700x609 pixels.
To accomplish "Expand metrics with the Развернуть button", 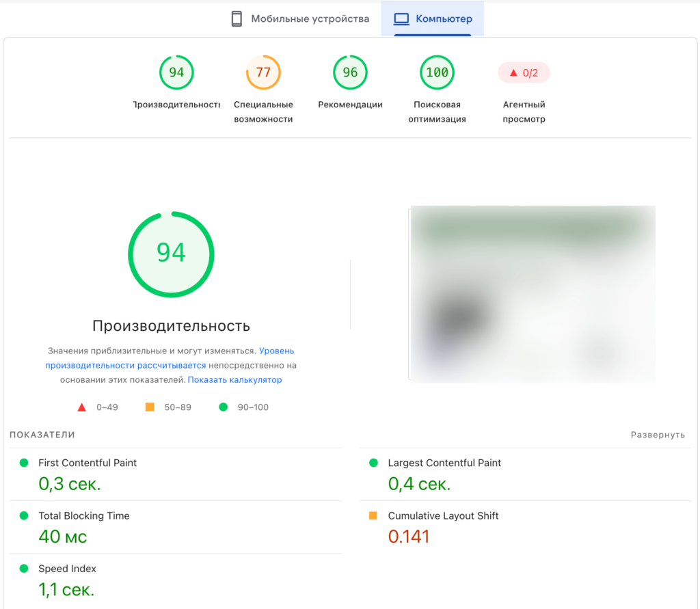I will (658, 435).
